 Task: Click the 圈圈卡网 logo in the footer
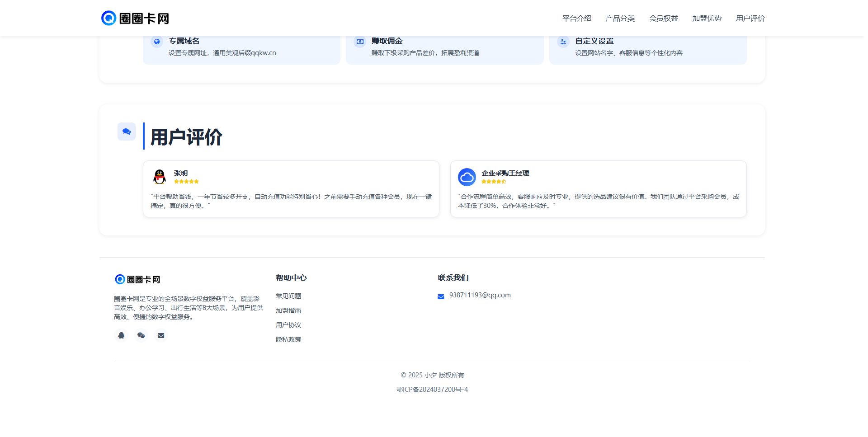pos(137,279)
